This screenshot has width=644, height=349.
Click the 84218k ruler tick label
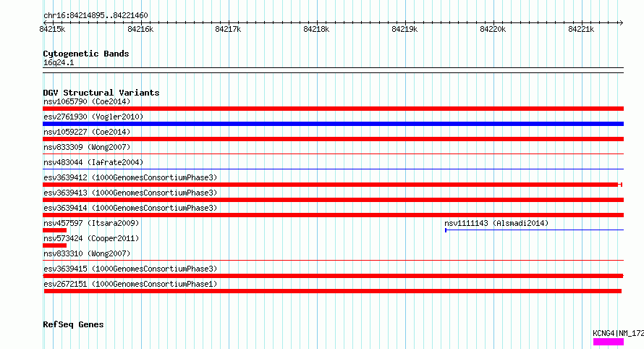point(316,29)
